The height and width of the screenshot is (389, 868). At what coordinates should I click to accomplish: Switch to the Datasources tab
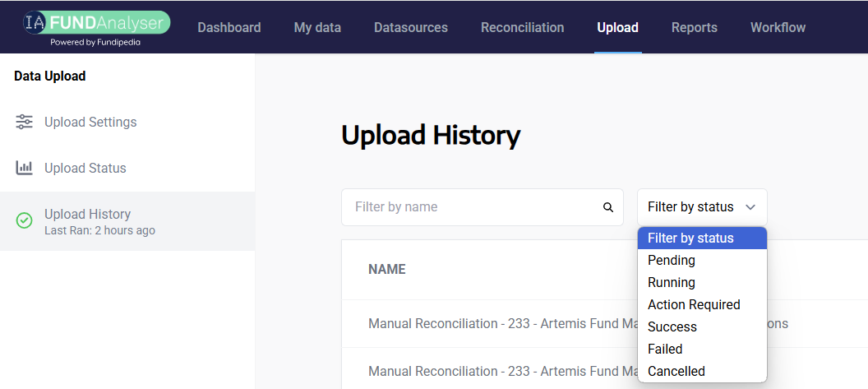(411, 27)
